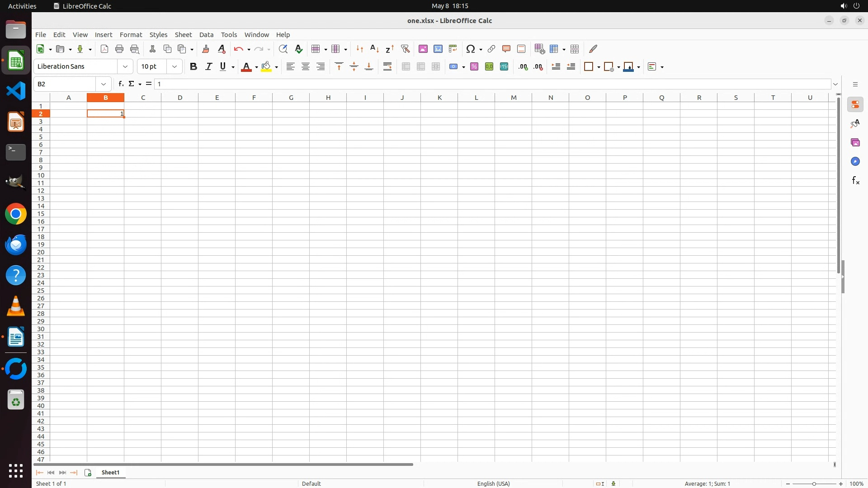Click the Insert Special Character omega icon
Viewport: 868px width, 488px height.
tap(471, 49)
